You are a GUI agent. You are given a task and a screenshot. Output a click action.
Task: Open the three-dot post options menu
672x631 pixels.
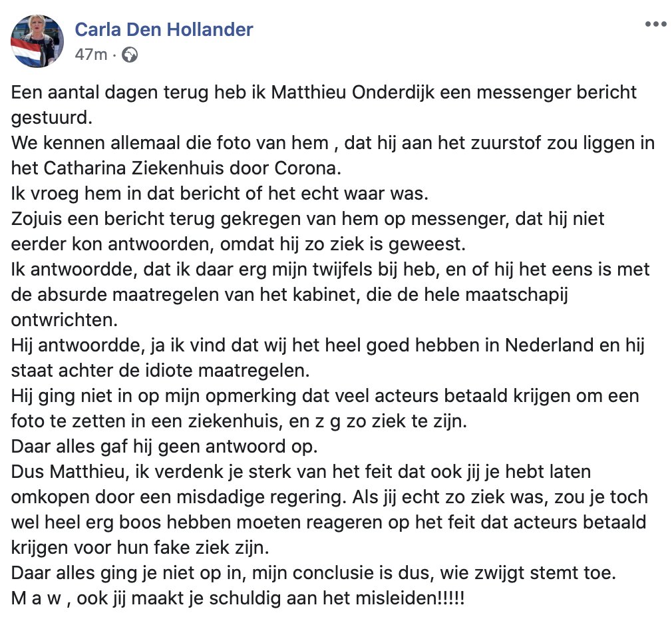[656, 25]
